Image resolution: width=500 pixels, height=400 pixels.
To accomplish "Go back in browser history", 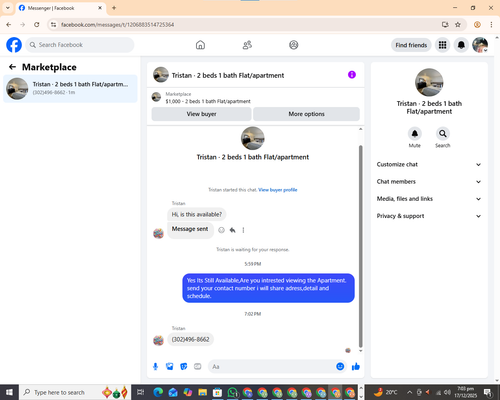I will click(x=9, y=25).
